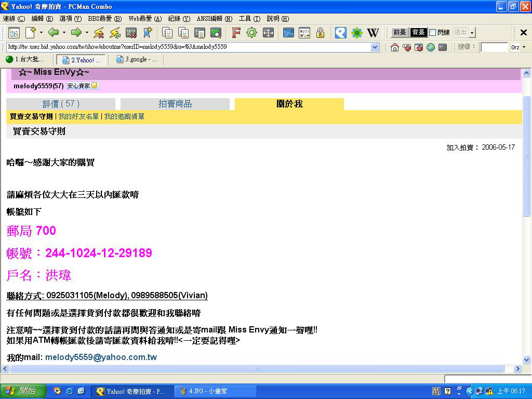The height and width of the screenshot is (399, 532).
Task: Open the 評價 (57) page tab
Action: (x=61, y=104)
